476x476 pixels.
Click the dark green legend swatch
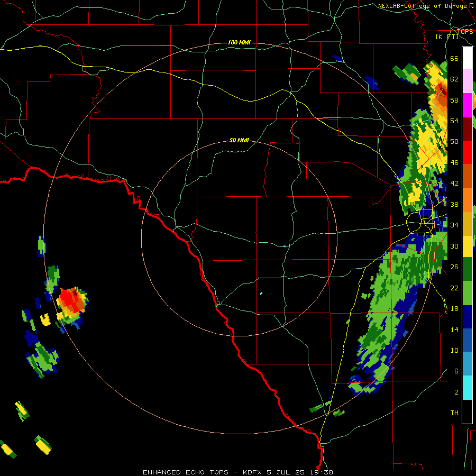tap(467, 269)
